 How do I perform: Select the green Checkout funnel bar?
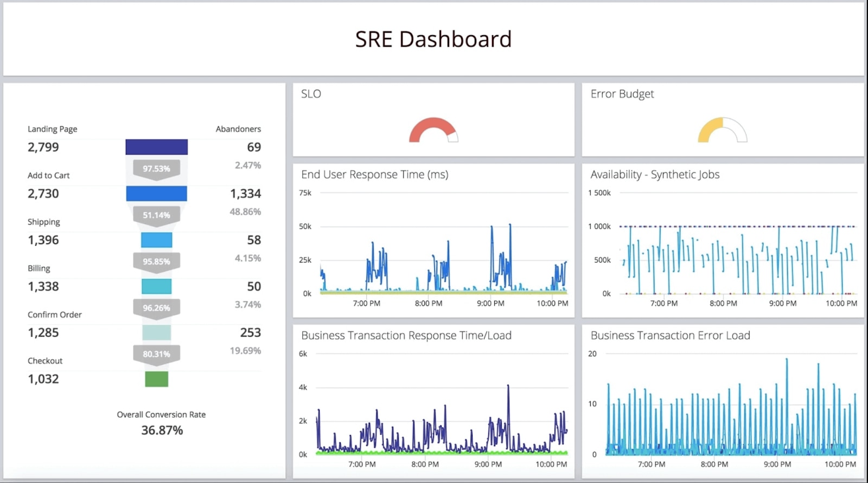click(157, 379)
